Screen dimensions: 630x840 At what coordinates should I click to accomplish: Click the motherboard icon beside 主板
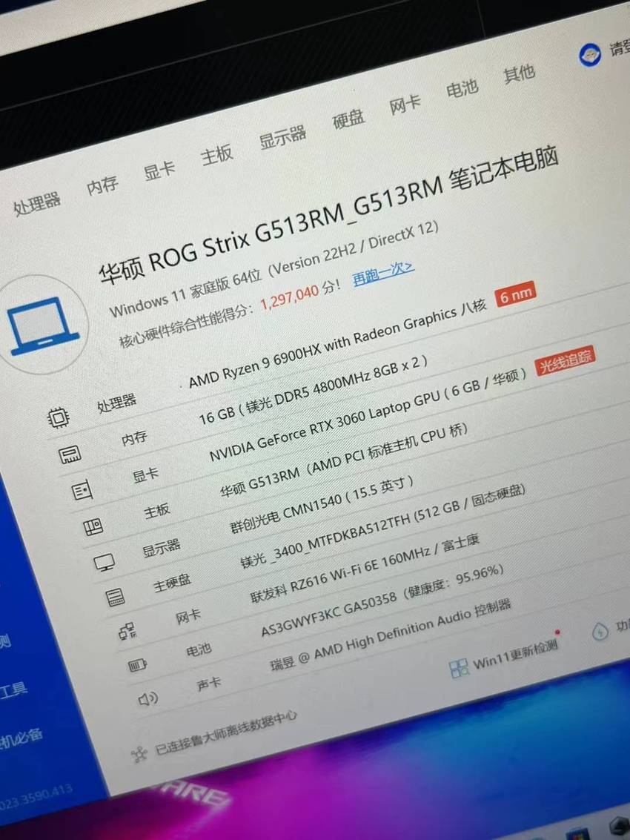(93, 527)
